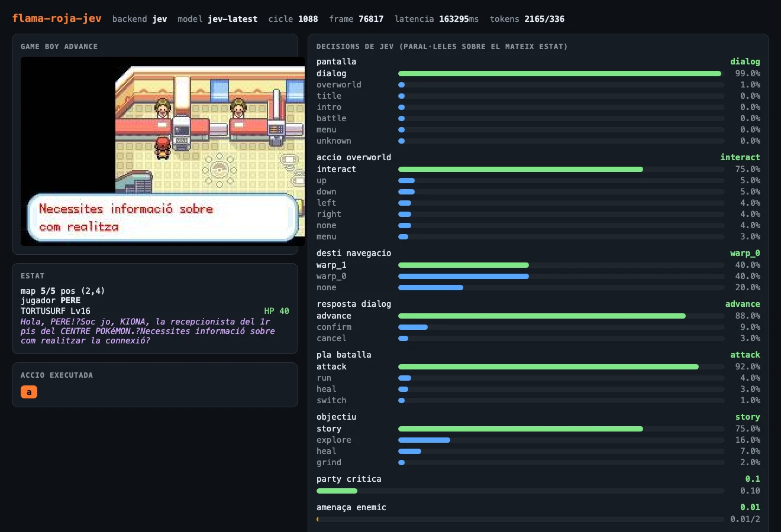The image size is (781, 532).
Task: Click the "advance" row label beside the 88.0% bar
Action: 334,316
